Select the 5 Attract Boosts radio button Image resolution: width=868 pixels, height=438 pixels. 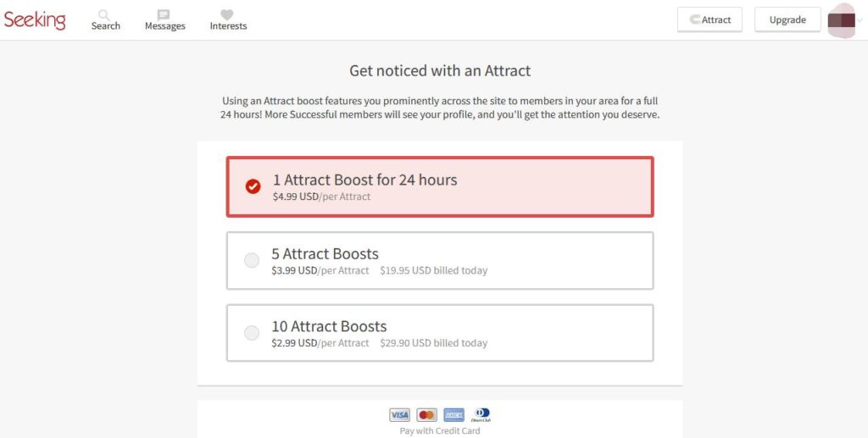(252, 260)
